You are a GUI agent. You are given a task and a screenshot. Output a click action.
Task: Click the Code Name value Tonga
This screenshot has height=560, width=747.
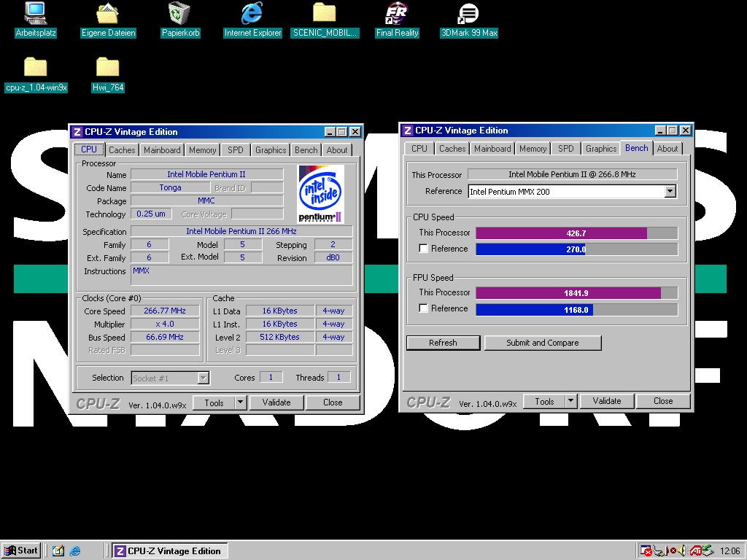170,187
